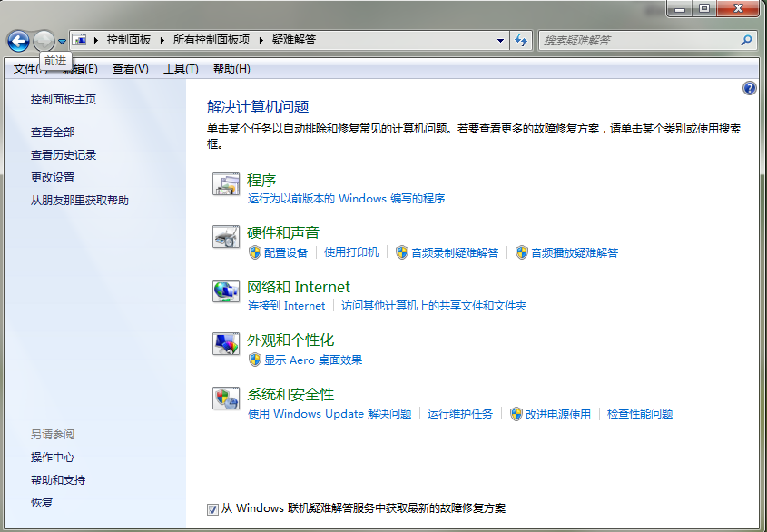
Task: Click the 系统和安全性 category icon
Action: 226,398
